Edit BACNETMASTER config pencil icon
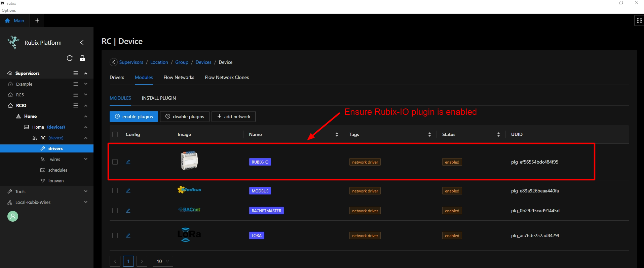Screen dimensions: 644x268 128,211
